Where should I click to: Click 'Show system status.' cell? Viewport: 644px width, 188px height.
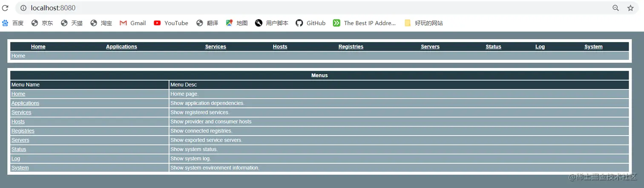coord(399,149)
